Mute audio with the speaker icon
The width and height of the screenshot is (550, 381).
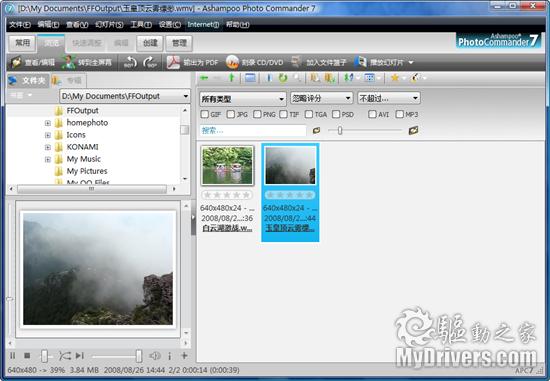[154, 356]
